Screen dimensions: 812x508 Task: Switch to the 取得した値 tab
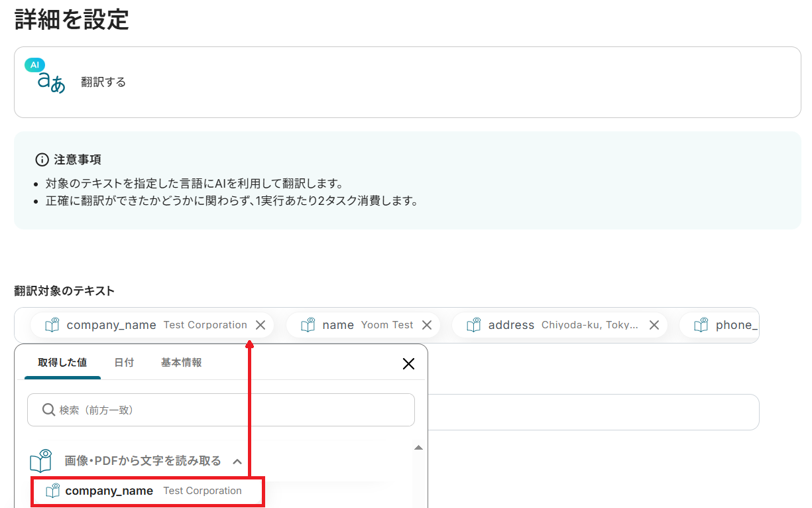click(62, 363)
